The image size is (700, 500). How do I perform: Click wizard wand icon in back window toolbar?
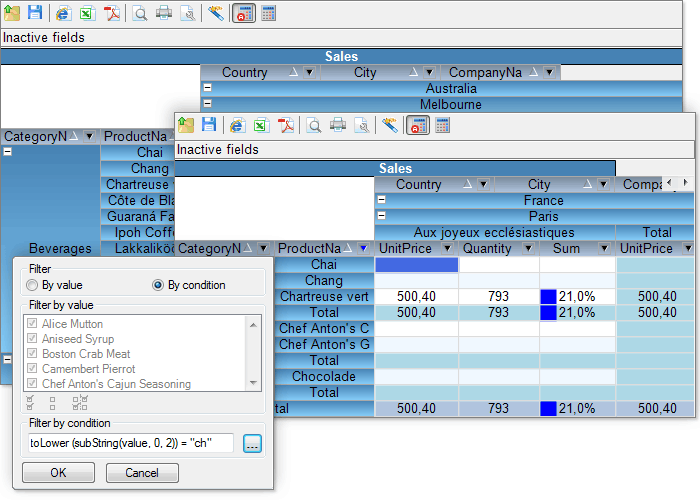tap(216, 13)
